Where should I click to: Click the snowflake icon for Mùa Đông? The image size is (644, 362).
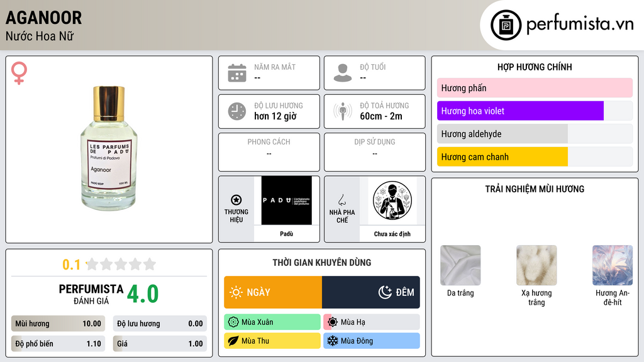coord(333,341)
